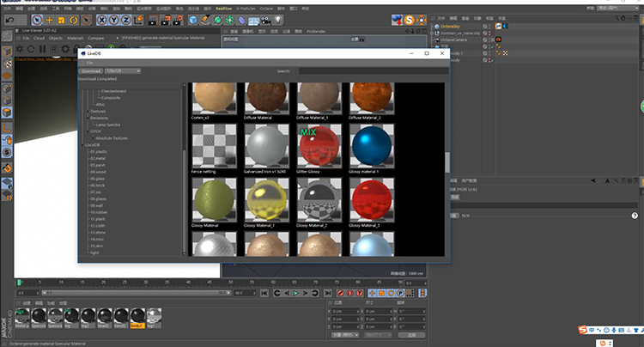The width and height of the screenshot is (644, 347).
Task: Select the head2 material thumbnail
Action: click(x=104, y=318)
